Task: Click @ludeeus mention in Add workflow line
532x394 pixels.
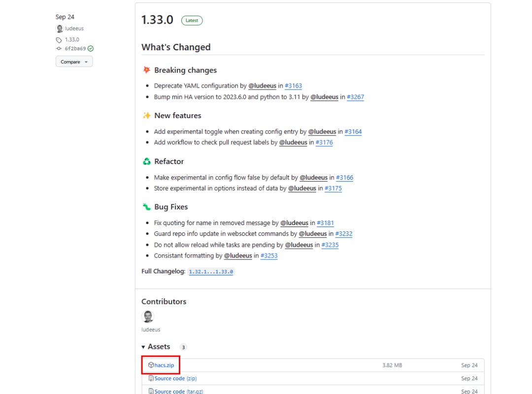Action: click(293, 142)
